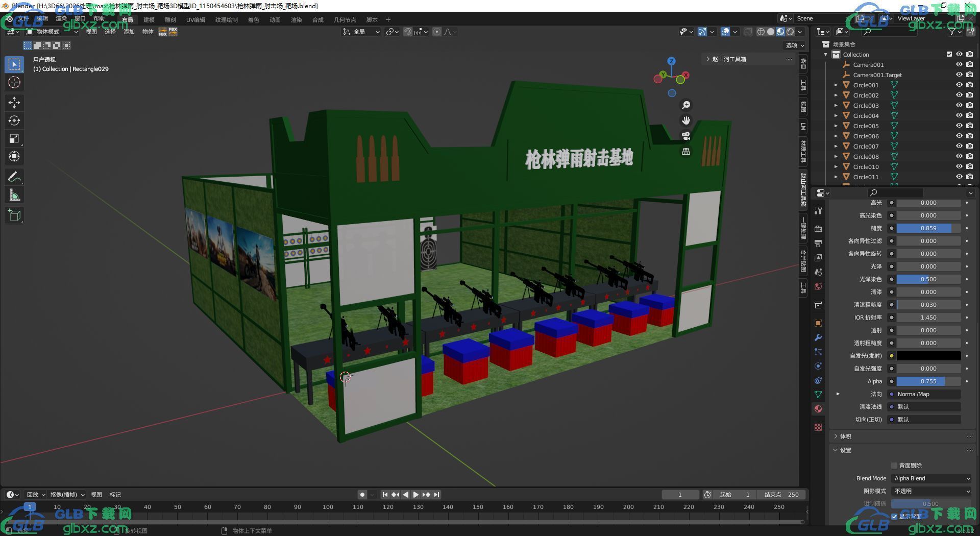Select the Move tool in the toolbar
This screenshot has width=980, height=536.
(x=14, y=103)
